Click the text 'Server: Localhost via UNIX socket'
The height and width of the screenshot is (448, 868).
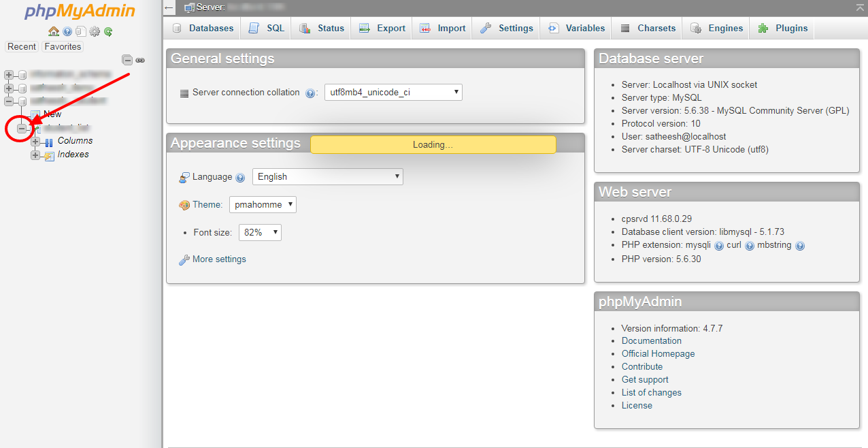pyautogui.click(x=689, y=85)
